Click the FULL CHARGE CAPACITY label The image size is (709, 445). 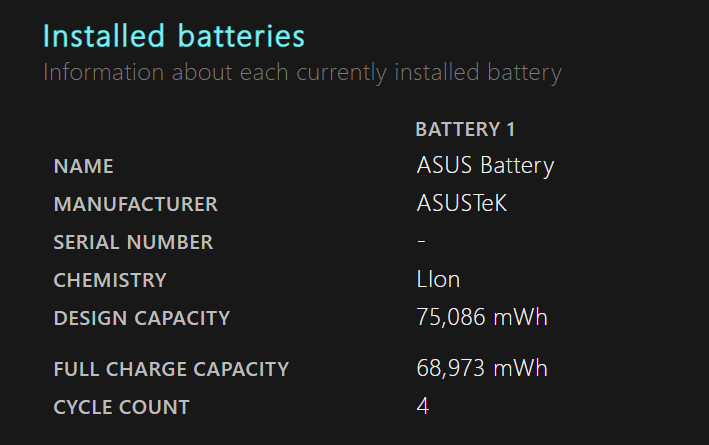tap(171, 369)
